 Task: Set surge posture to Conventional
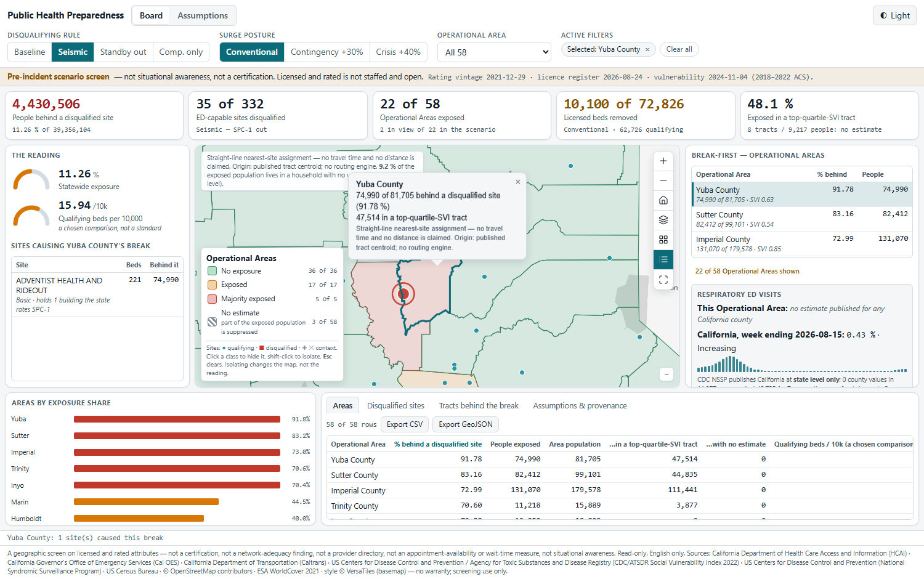252,52
